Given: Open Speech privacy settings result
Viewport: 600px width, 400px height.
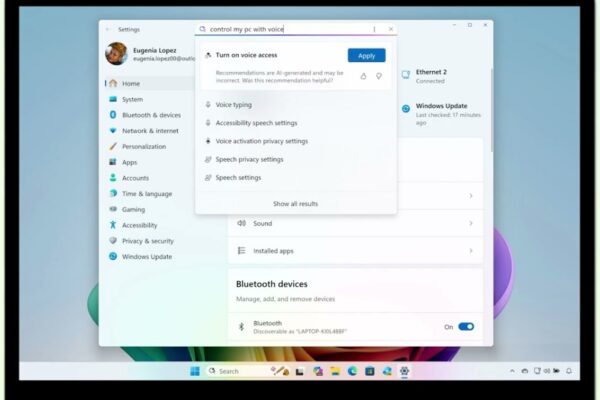Looking at the screenshot, I should [296, 160].
